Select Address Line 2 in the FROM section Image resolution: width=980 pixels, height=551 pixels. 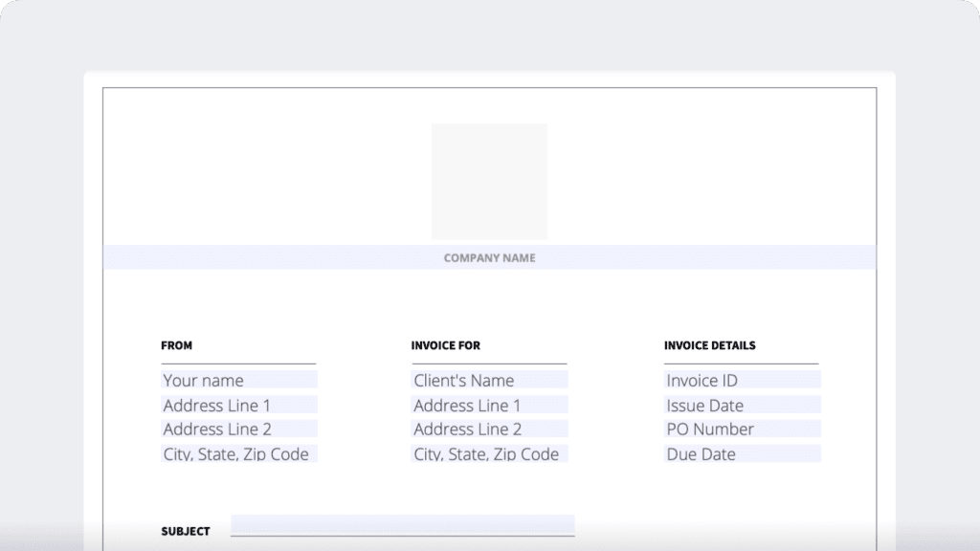pos(237,430)
